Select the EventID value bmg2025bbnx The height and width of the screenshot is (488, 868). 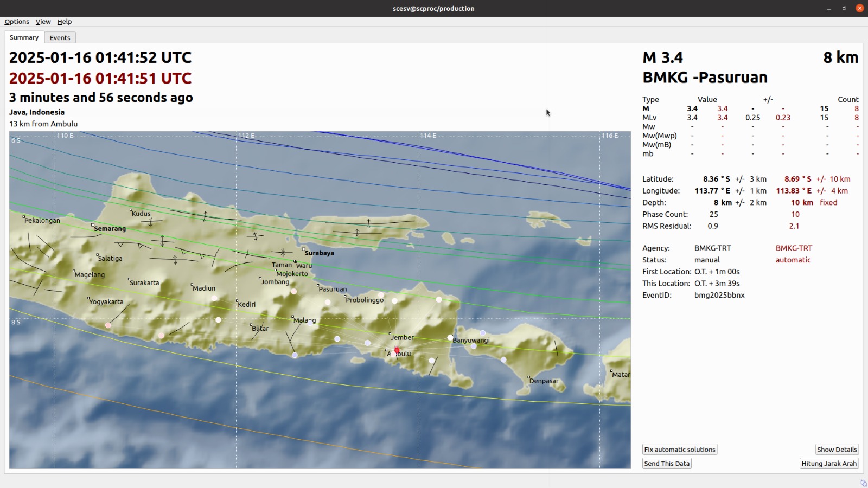pos(719,295)
